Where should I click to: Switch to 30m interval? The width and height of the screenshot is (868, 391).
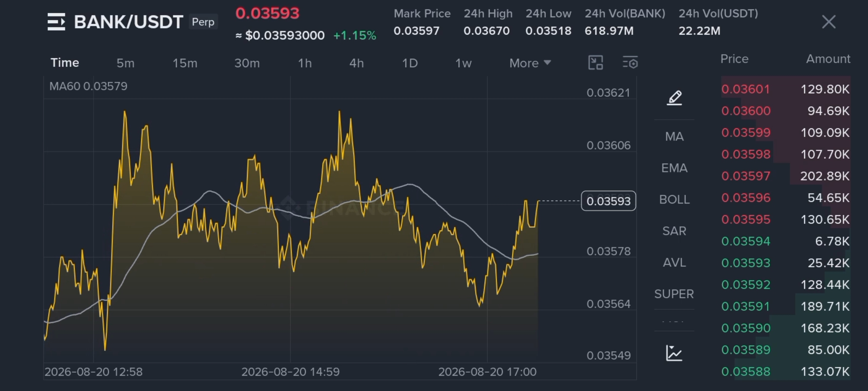pos(247,63)
